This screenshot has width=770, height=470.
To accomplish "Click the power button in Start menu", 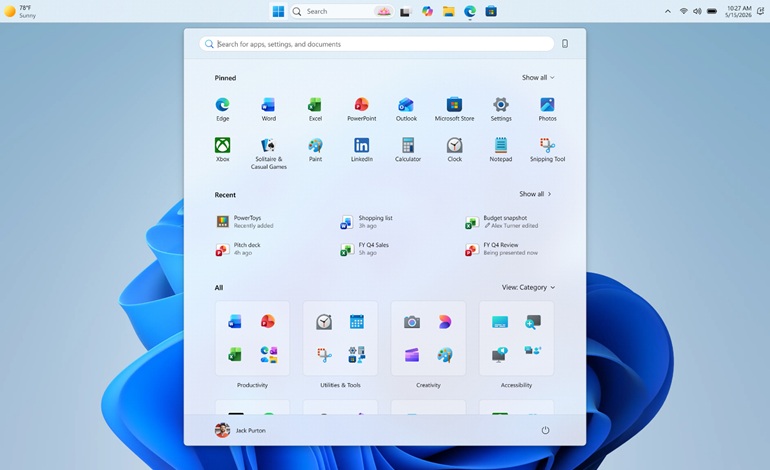I will [x=545, y=430].
